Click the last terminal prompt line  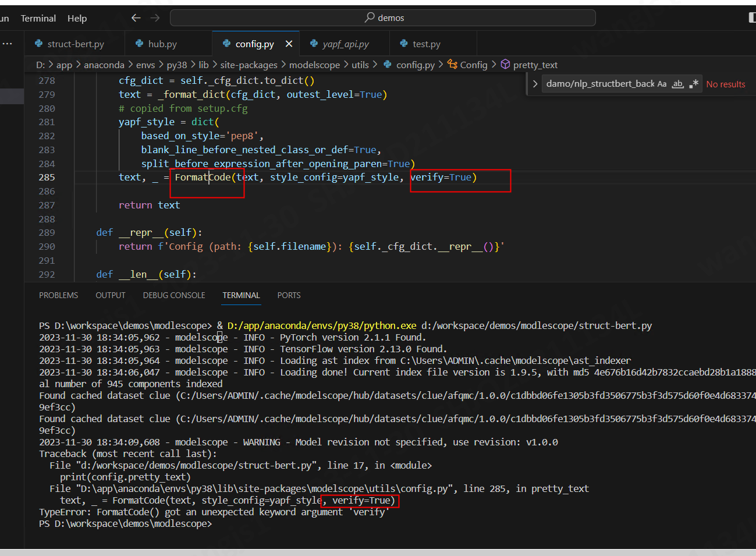(x=126, y=524)
